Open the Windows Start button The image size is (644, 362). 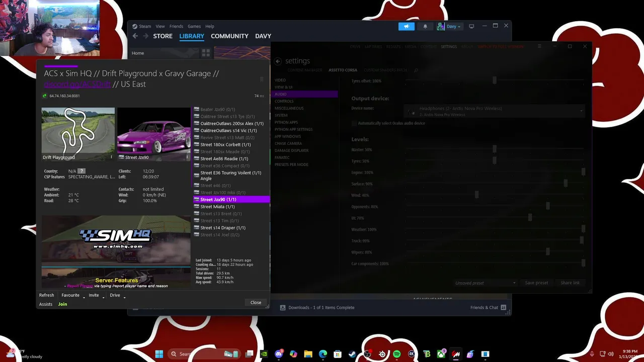coord(159,354)
